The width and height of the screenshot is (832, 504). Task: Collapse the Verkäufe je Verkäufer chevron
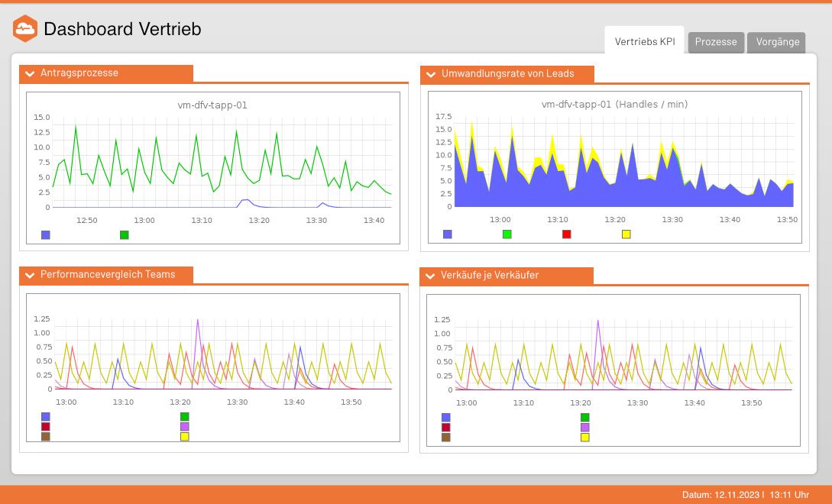pyautogui.click(x=430, y=276)
